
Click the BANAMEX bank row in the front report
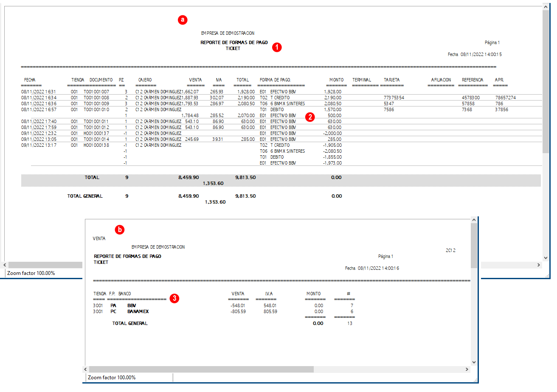tap(223, 311)
